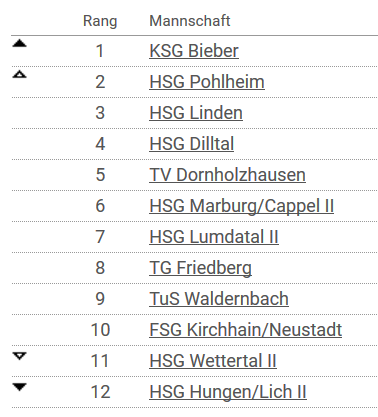Click the outlined down arrow beside HSG Wettertal II
The image size is (378, 417).
[19, 356]
